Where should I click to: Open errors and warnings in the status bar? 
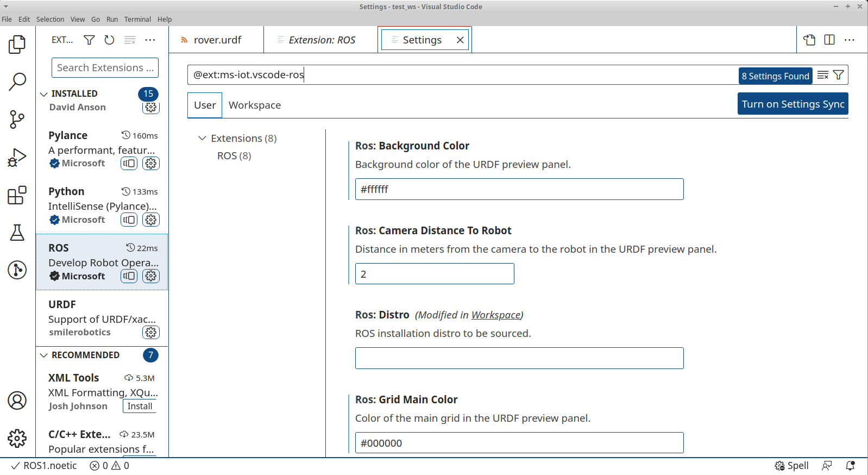110,466
